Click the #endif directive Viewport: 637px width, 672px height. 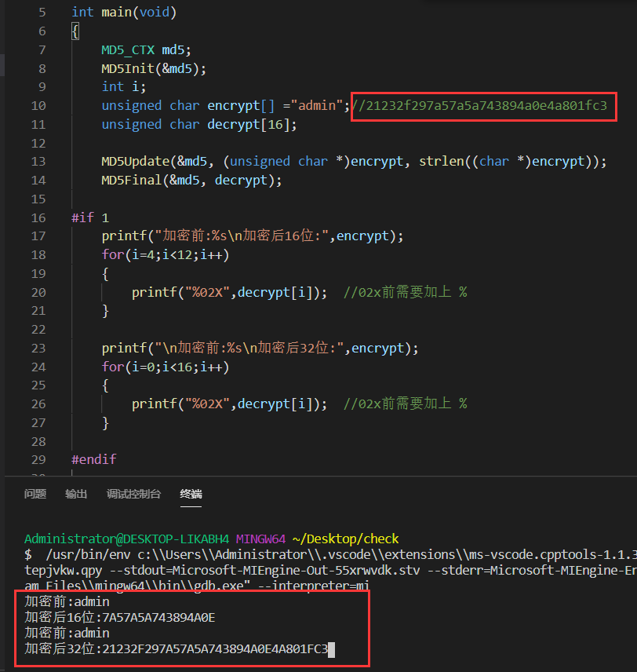tap(93, 459)
